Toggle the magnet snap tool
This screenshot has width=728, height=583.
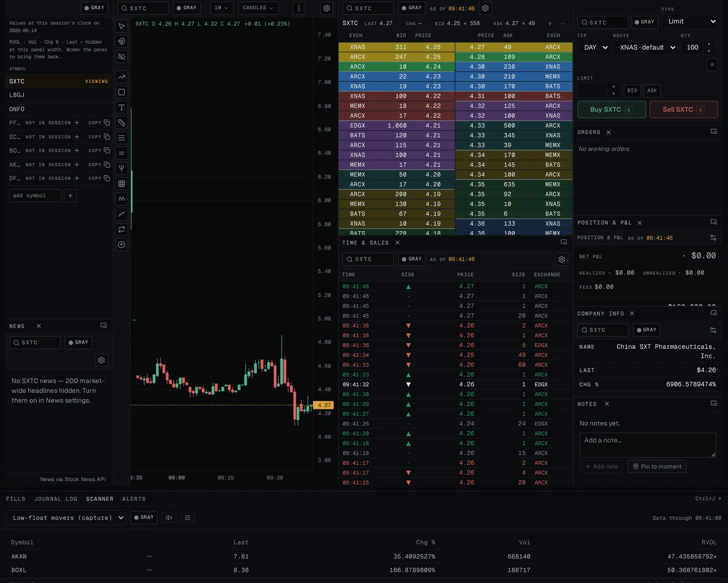pyautogui.click(x=122, y=41)
